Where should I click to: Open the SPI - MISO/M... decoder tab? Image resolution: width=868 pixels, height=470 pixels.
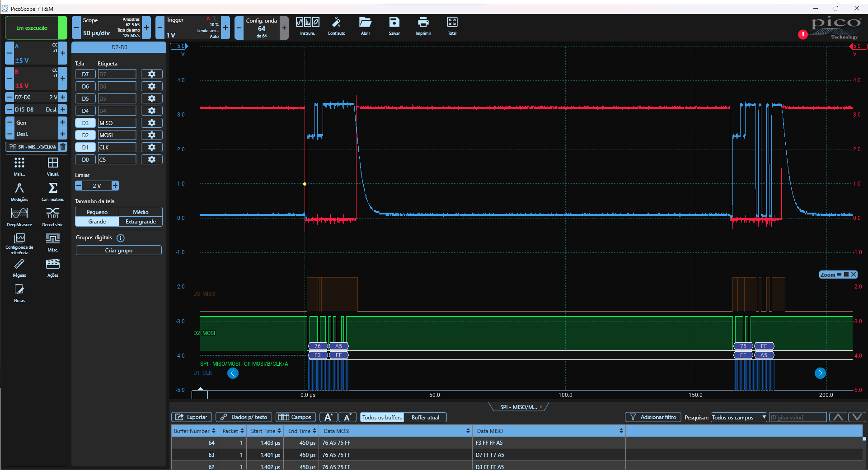518,407
